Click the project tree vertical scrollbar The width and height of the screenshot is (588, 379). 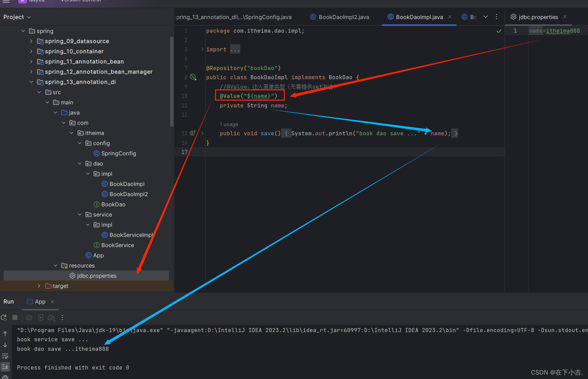click(172, 82)
